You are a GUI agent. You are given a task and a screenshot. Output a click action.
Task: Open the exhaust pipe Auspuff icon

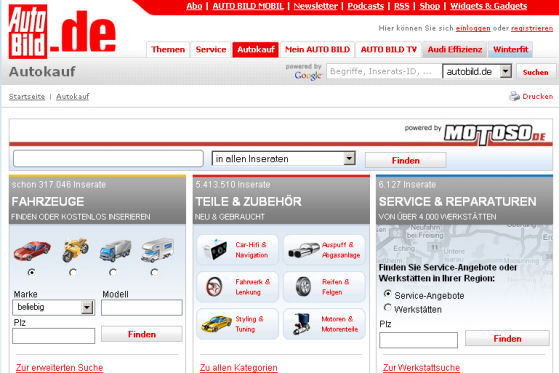[x=304, y=250]
